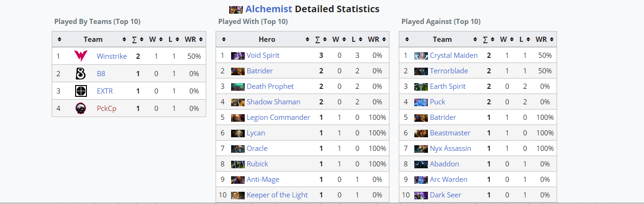Click the Nyx Assassin hero portrait icon

tap(421, 149)
